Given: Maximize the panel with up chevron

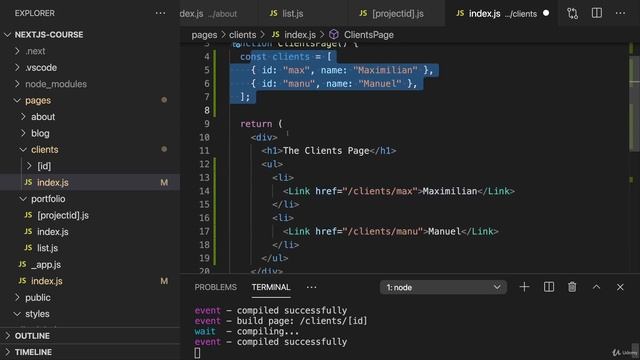Looking at the screenshot, I should [x=596, y=287].
